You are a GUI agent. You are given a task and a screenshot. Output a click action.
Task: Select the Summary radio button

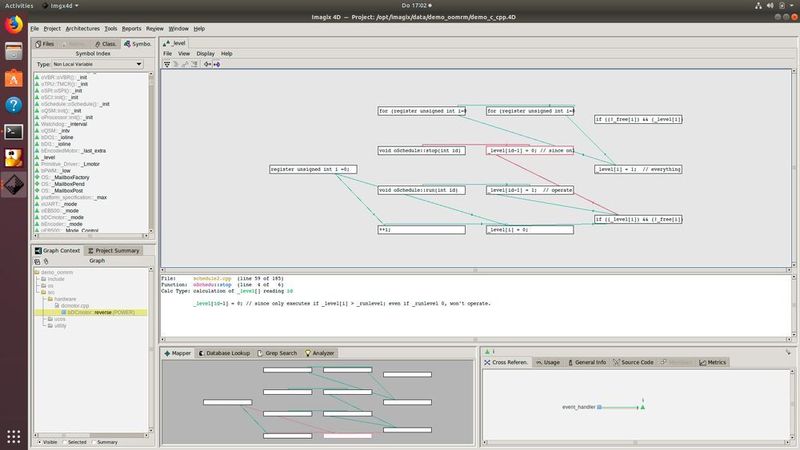click(94, 442)
